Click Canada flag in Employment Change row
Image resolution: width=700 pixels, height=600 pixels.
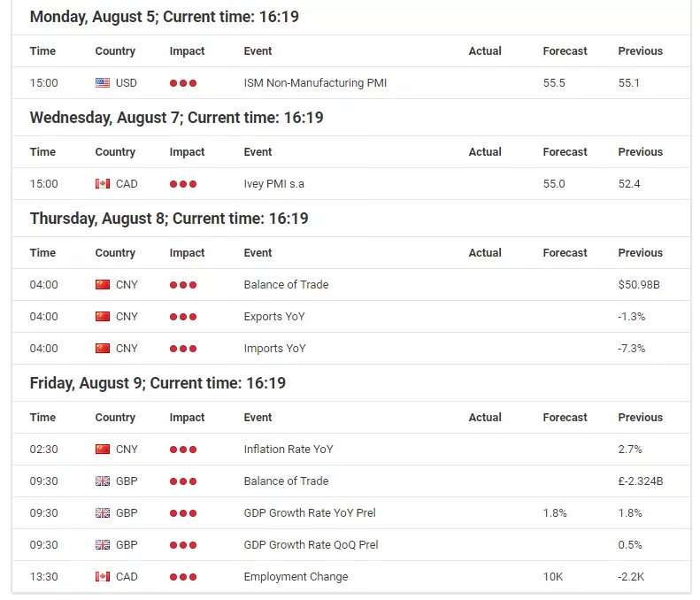tap(103, 577)
